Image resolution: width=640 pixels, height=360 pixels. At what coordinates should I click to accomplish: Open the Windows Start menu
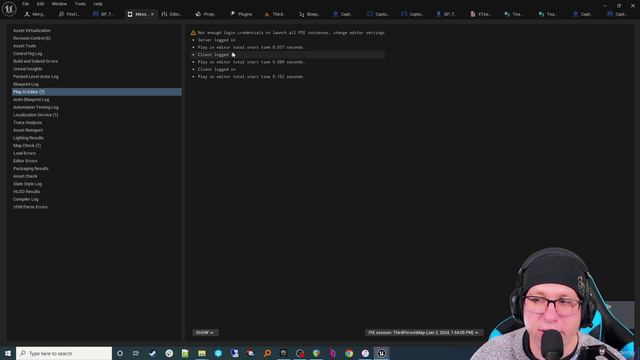point(8,353)
